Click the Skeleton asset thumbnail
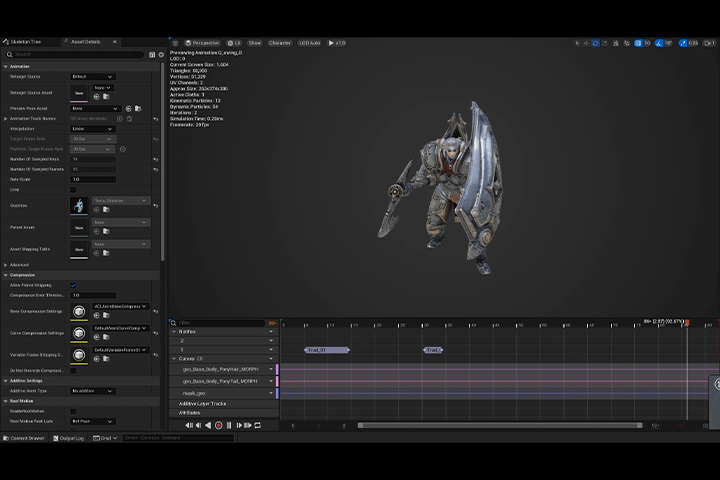Viewport: 720px width, 480px height. (79, 205)
